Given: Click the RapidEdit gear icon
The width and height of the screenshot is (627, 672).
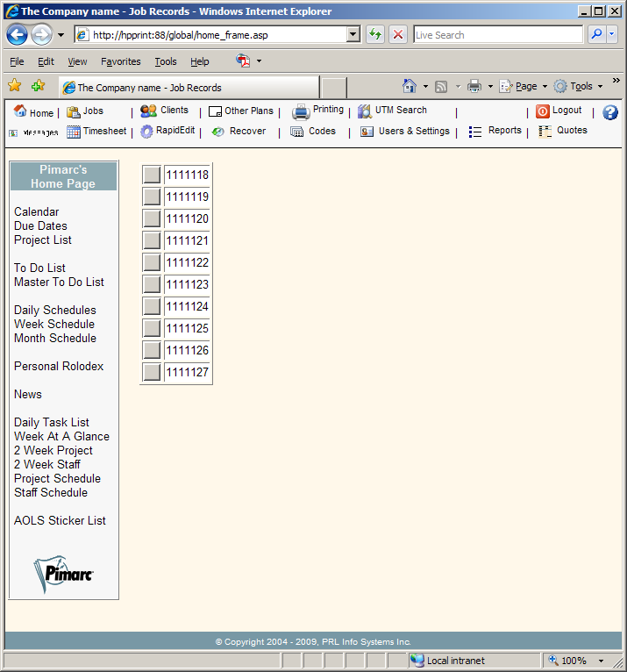Looking at the screenshot, I should [x=146, y=132].
